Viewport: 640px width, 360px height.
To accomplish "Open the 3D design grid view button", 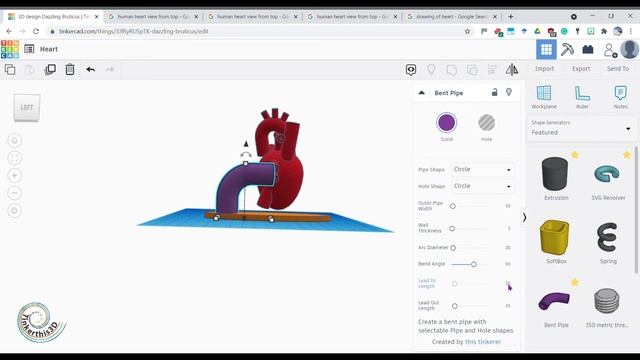I will pos(546,50).
